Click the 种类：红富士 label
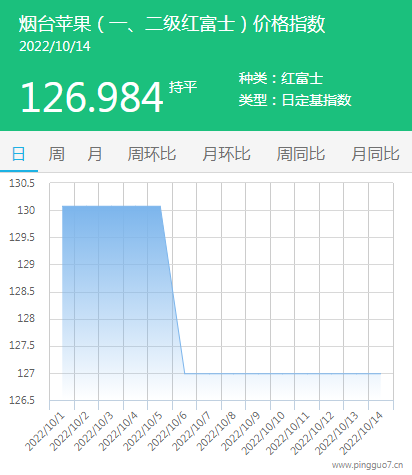412x475 pixels. click(x=281, y=79)
